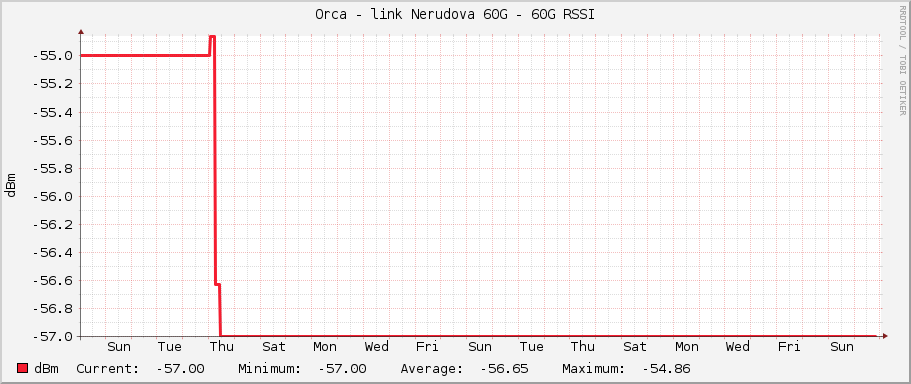Click the 'Current: -57.00' statistic
Screen dimensions: 911x384
(x=140, y=368)
